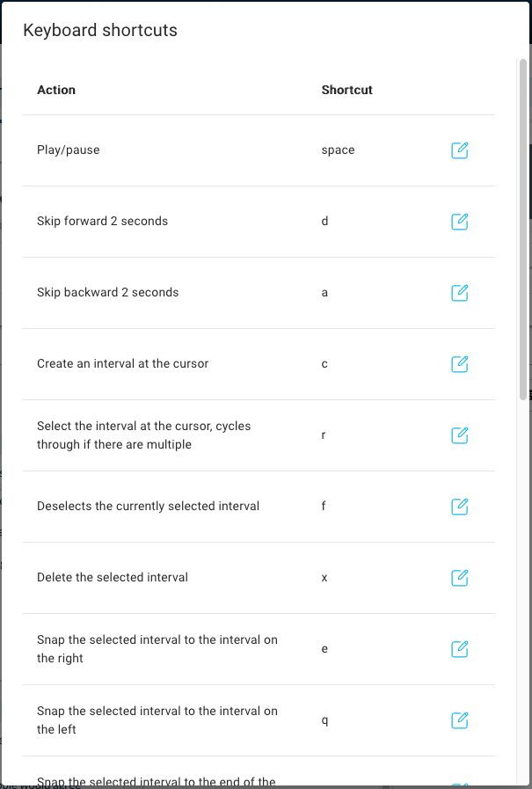The image size is (532, 789).
Task: Click the Deselects the currently selected interval row
Action: (148, 507)
